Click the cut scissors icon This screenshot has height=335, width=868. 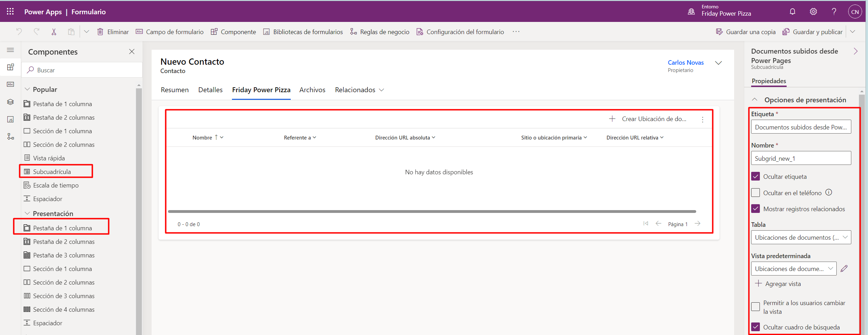point(54,32)
